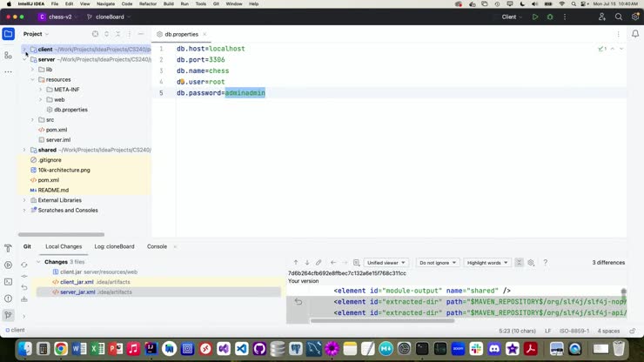Open the Build menu
Screen dimensions: 644x362
168,3
